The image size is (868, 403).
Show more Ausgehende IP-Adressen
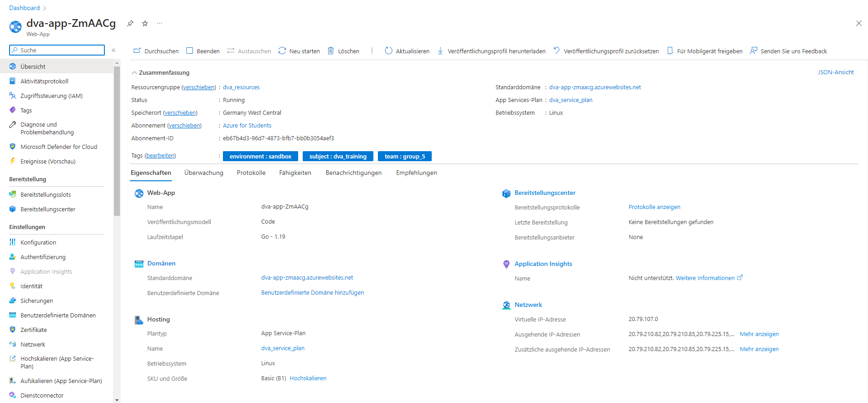(x=759, y=334)
